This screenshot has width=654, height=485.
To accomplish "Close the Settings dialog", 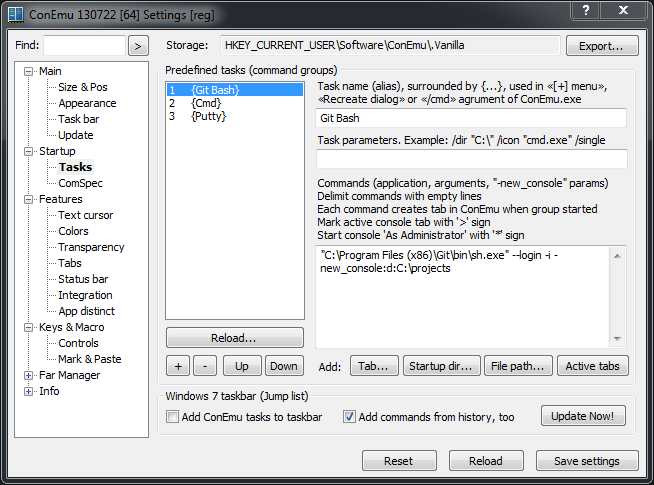I will 624,10.
